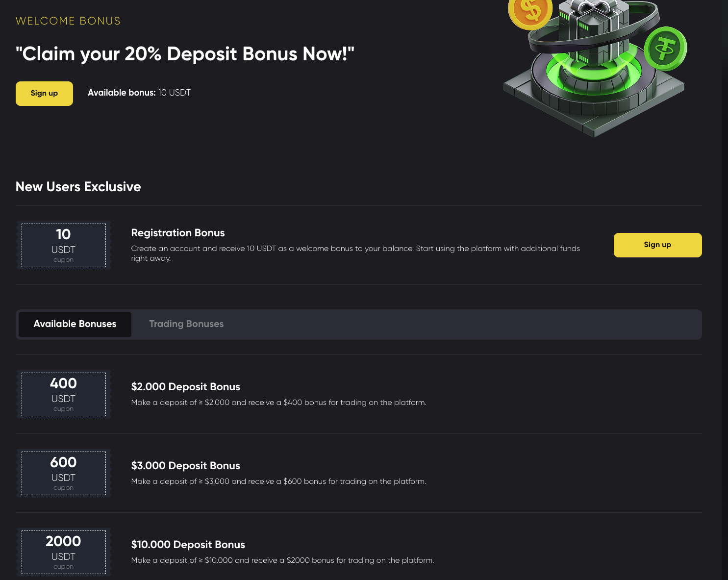Screen dimensions: 728x580
Task: Select the 400 USDT coupon badge
Action: [64, 394]
